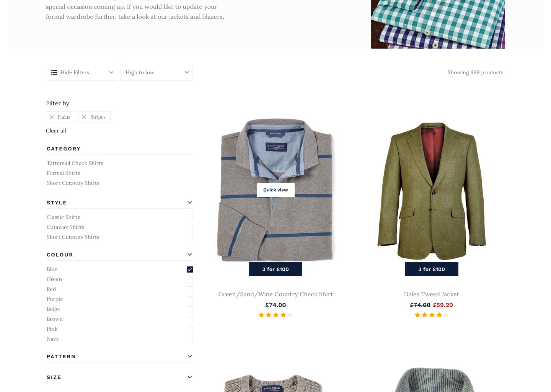This screenshot has width=551, height=392.
Task: Open the Dales Tweed Jacket product image
Action: click(432, 191)
